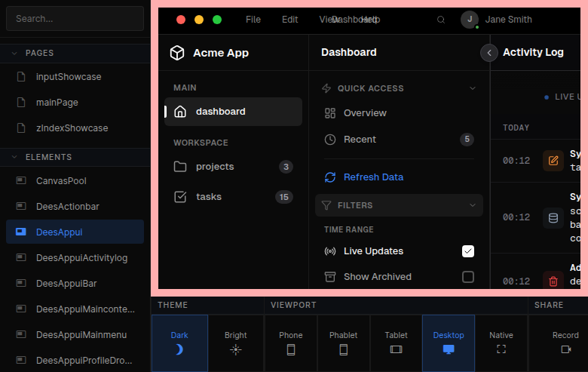Open the File menu

[x=253, y=20]
